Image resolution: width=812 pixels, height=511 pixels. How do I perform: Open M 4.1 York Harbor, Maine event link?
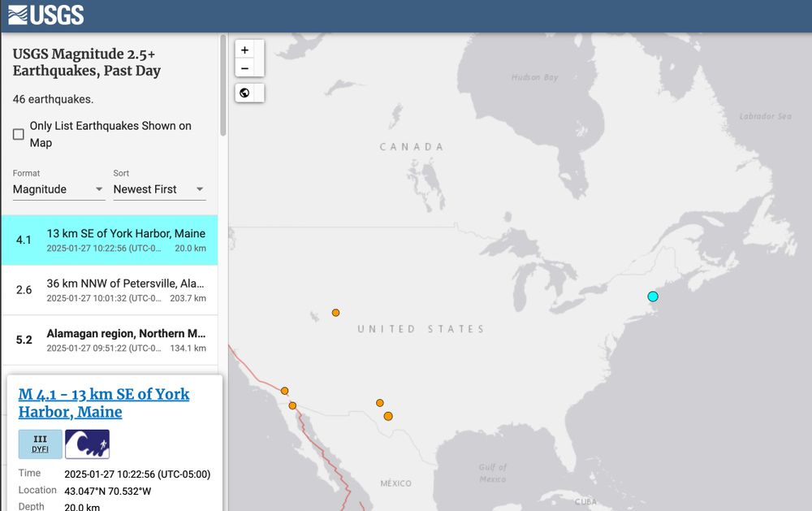click(104, 403)
